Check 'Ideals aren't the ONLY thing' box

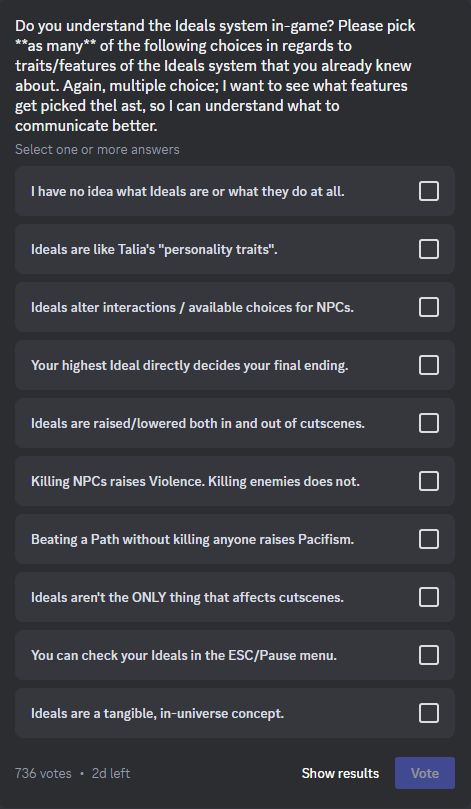(429, 597)
